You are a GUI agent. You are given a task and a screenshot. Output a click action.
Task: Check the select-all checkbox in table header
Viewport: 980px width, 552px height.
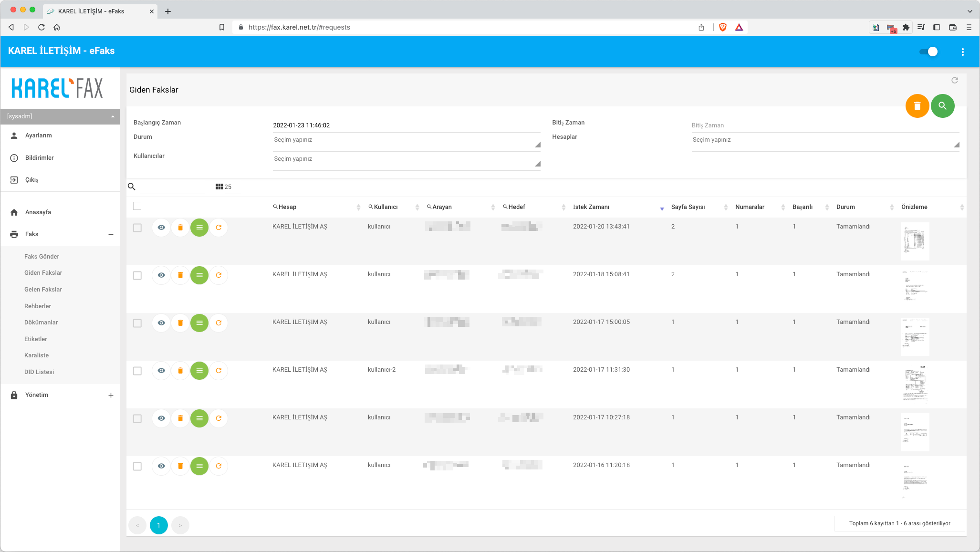(x=137, y=206)
